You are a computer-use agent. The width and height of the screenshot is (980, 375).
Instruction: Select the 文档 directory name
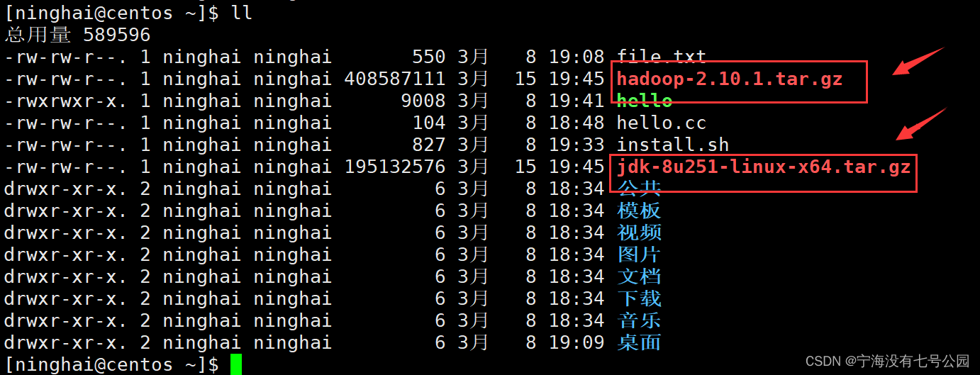639,276
